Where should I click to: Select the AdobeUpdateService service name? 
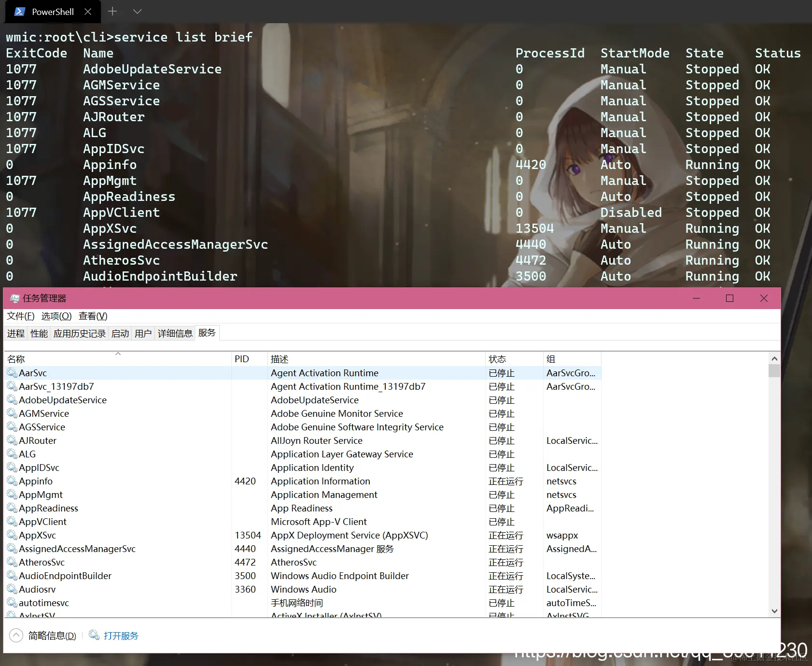tap(63, 400)
